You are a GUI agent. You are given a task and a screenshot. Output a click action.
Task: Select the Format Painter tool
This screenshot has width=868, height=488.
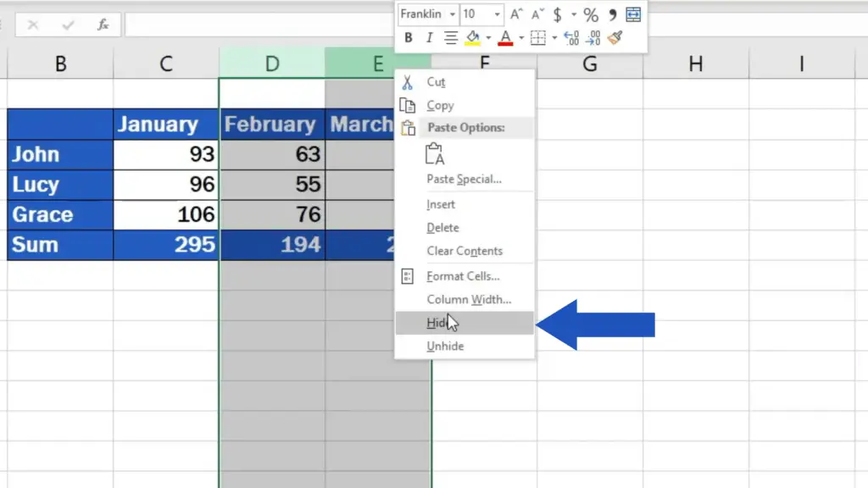pos(616,37)
